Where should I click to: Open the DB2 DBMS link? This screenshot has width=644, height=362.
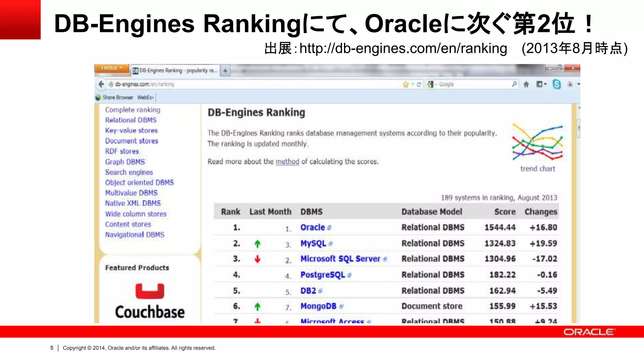(x=308, y=291)
